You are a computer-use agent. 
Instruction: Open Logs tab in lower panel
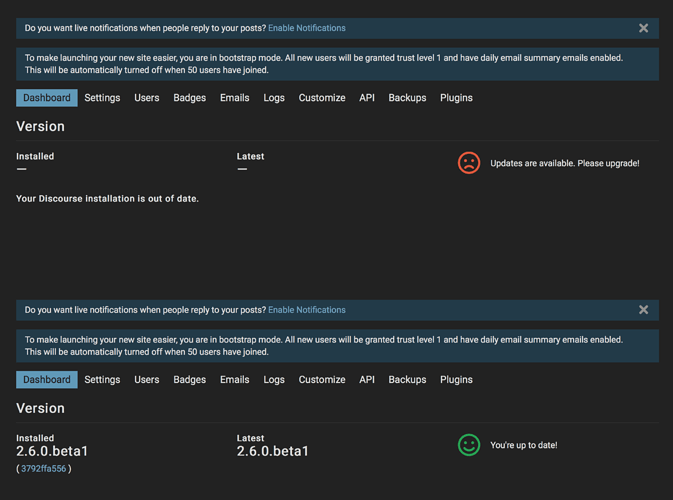(274, 380)
